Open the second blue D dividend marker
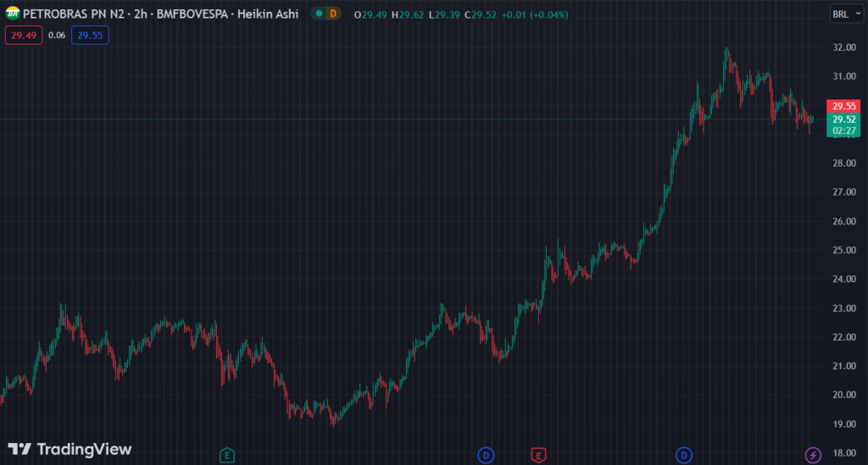 (684, 455)
